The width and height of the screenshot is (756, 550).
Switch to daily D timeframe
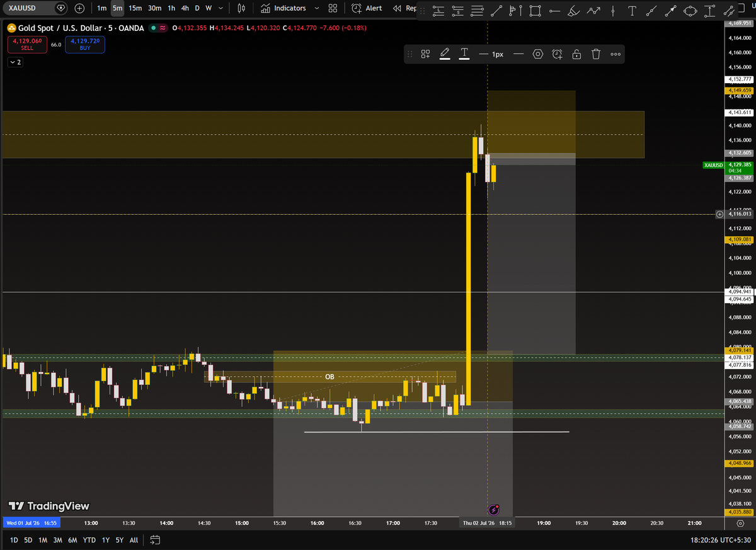(x=197, y=8)
